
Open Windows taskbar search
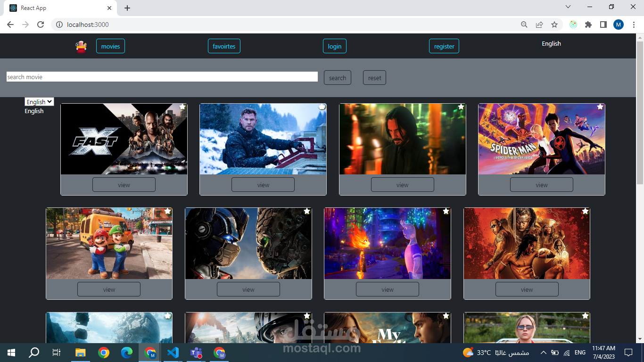(34, 353)
